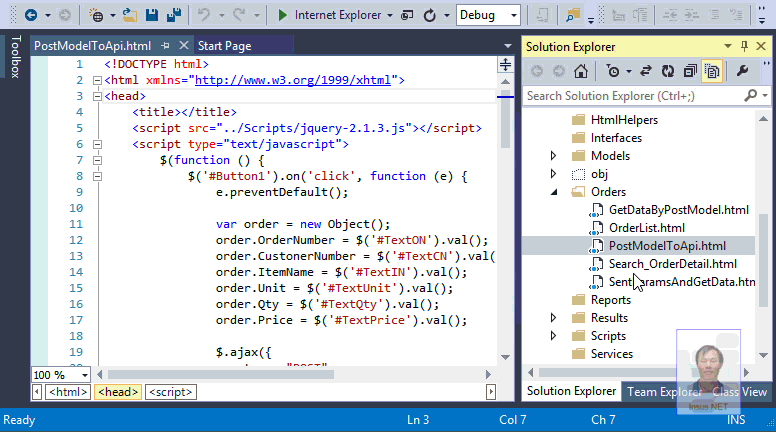
Task: Click the Browser Link icon next to Internet Explorer
Action: pyautogui.click(x=407, y=15)
